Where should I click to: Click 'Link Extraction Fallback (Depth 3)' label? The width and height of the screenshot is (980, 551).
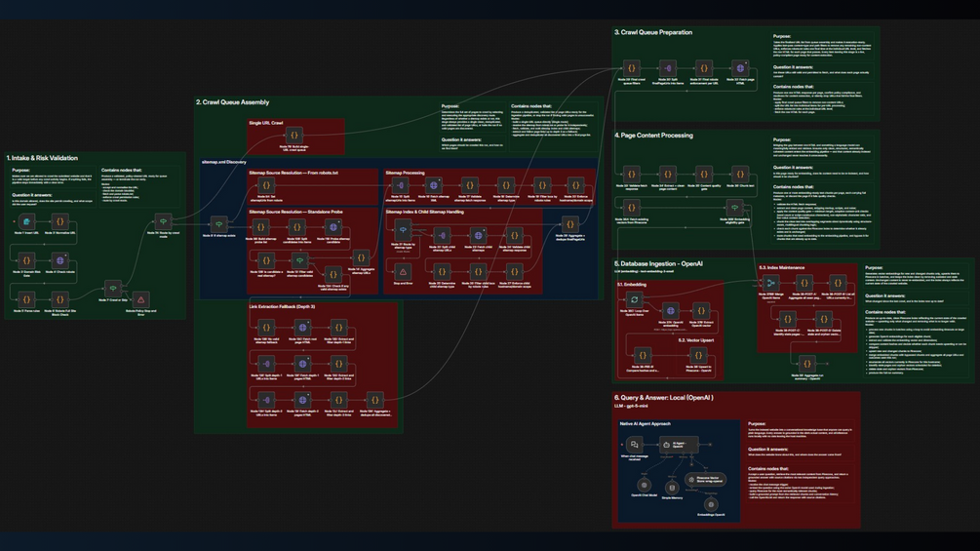coord(282,307)
